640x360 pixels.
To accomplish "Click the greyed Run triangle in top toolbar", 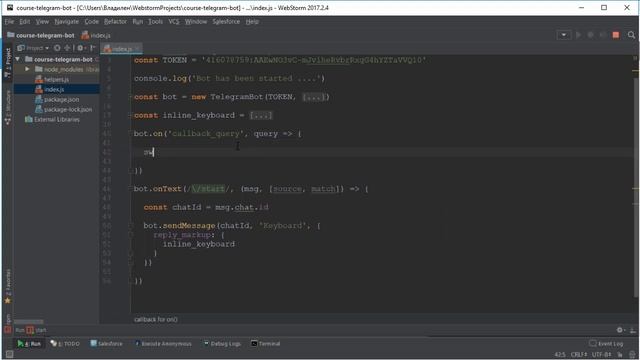I will (x=578, y=35).
